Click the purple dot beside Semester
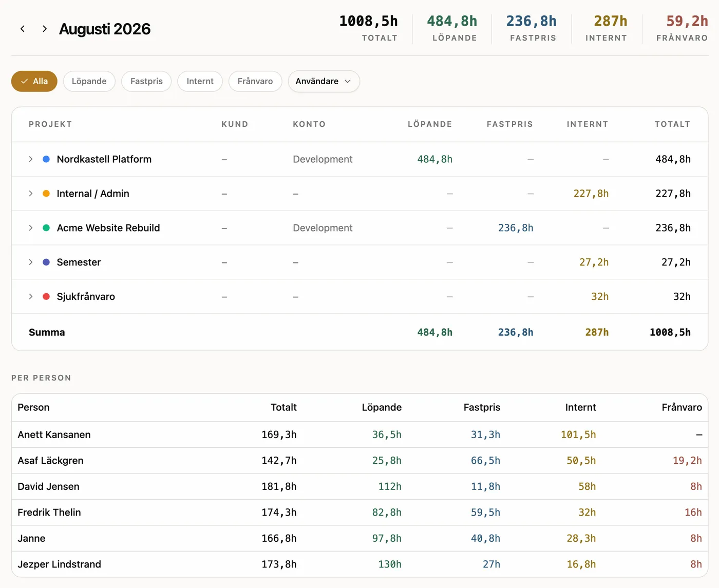Image resolution: width=719 pixels, height=588 pixels. click(x=46, y=262)
